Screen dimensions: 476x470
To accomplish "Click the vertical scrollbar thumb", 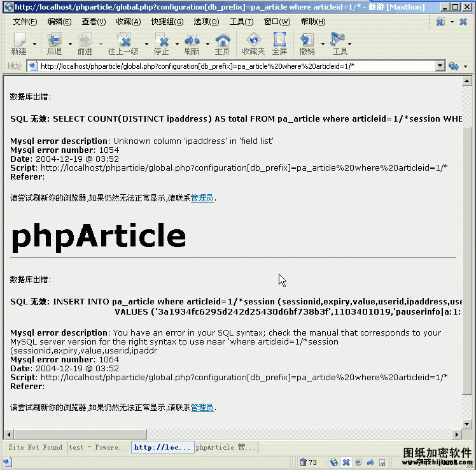I will (x=466, y=260).
